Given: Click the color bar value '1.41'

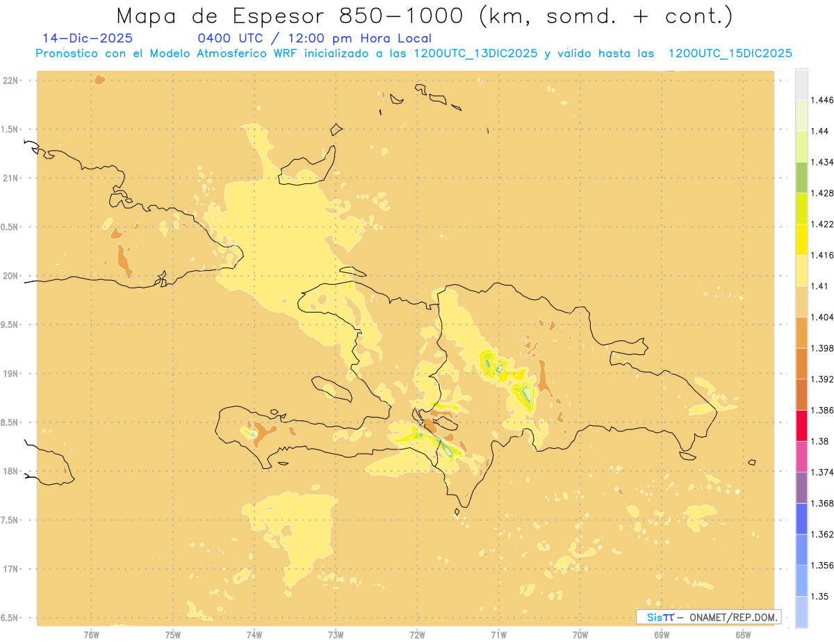Looking at the screenshot, I should pyautogui.click(x=820, y=286).
